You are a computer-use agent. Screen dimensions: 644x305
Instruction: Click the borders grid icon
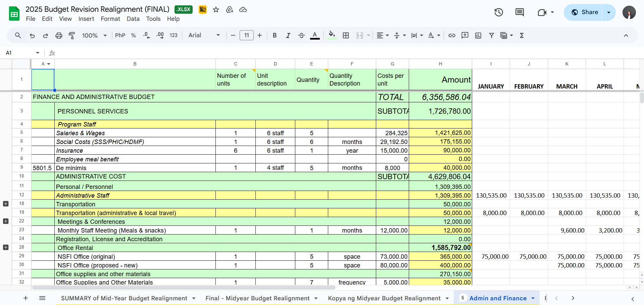pyautogui.click(x=346, y=36)
